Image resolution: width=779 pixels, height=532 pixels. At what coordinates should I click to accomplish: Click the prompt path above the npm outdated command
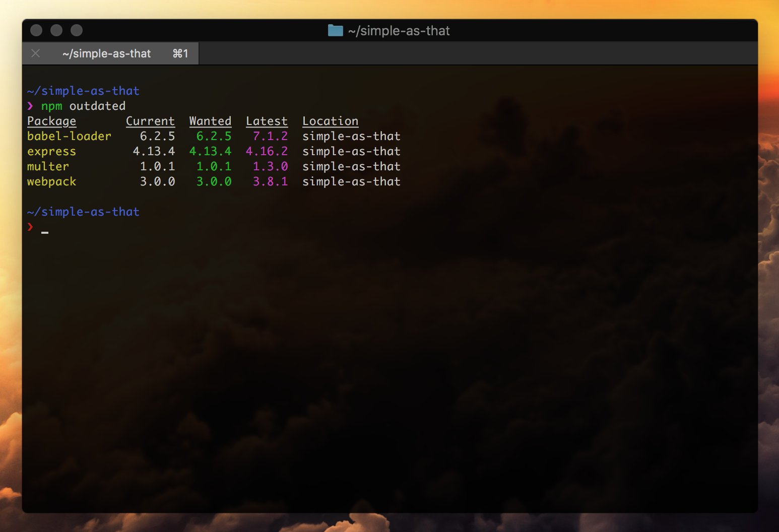click(83, 91)
